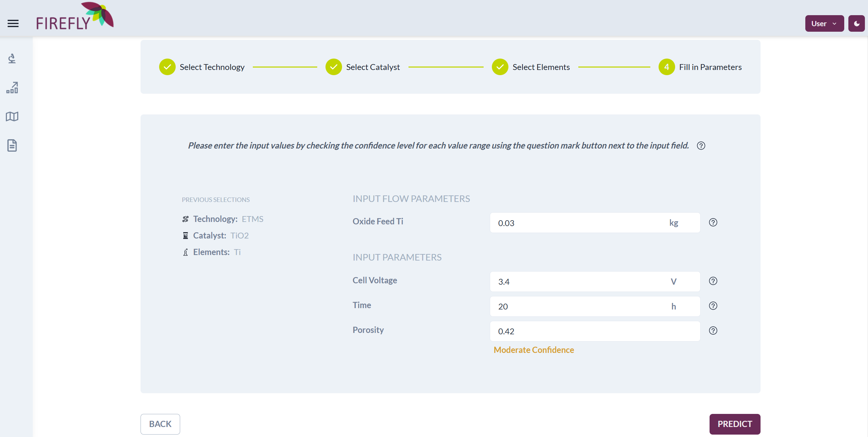868x437 pixels.
Task: Click help icon next to Porosity field
Action: tap(713, 331)
